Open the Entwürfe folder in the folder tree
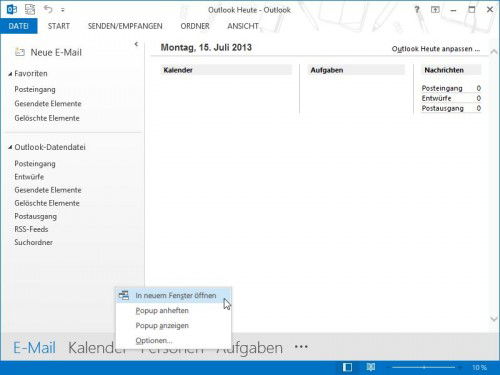This screenshot has width=500, height=375. coord(29,177)
